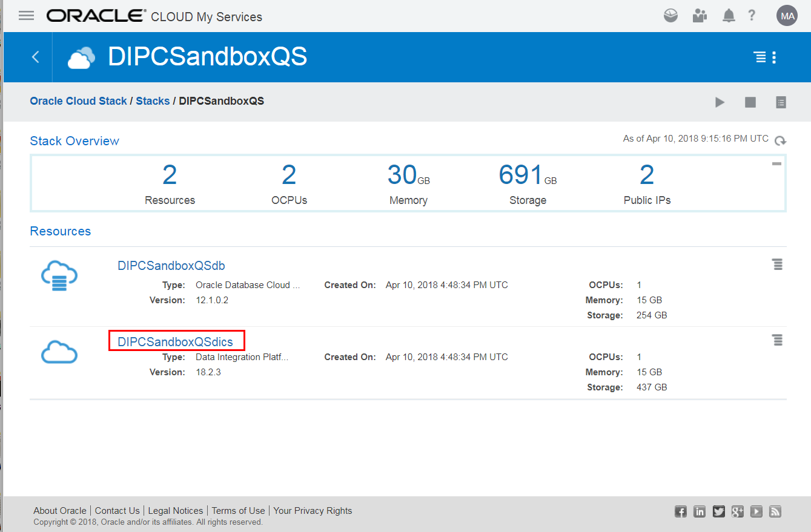Click the DIPCSandboxQSdb Created On date
811x532 pixels.
pos(447,285)
